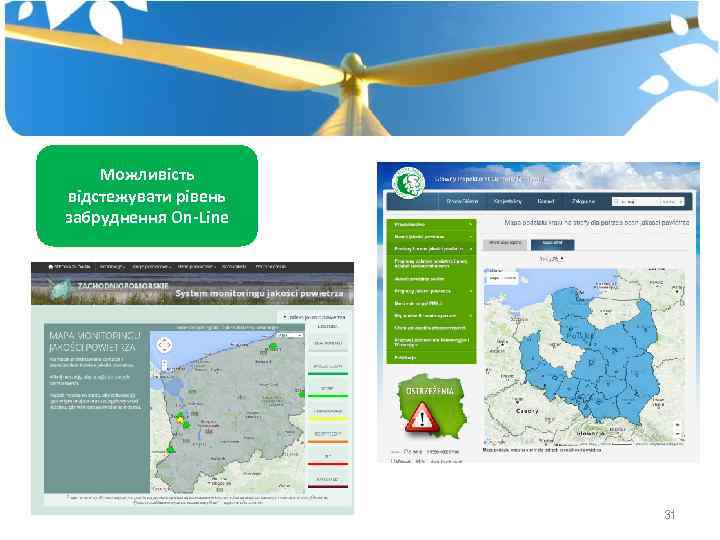Click the dark maroon legend color bar
This screenshot has width=720, height=540.
(328, 486)
